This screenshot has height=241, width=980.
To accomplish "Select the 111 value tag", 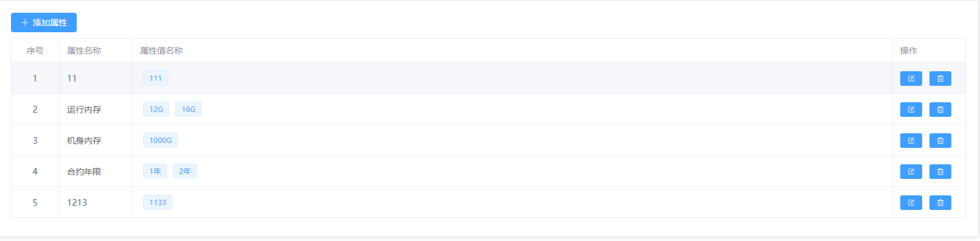I will tap(155, 78).
